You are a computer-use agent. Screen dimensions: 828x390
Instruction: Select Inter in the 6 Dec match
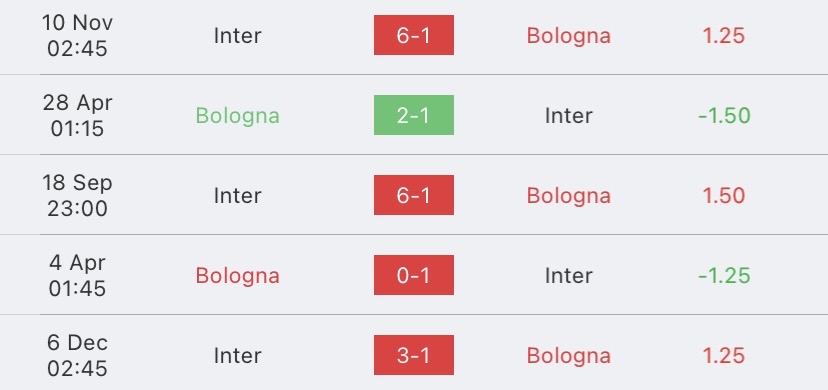click(x=237, y=356)
